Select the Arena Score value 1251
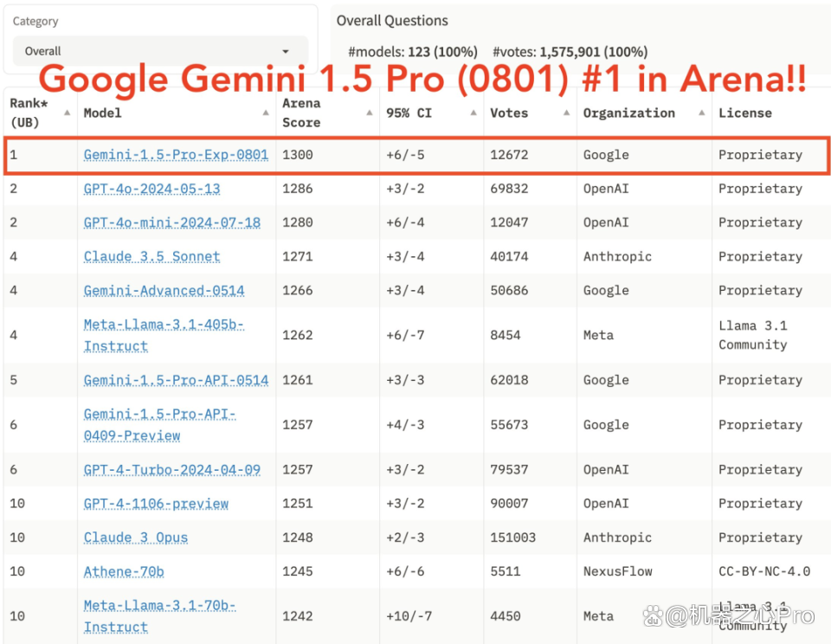This screenshot has width=831, height=644. [298, 504]
